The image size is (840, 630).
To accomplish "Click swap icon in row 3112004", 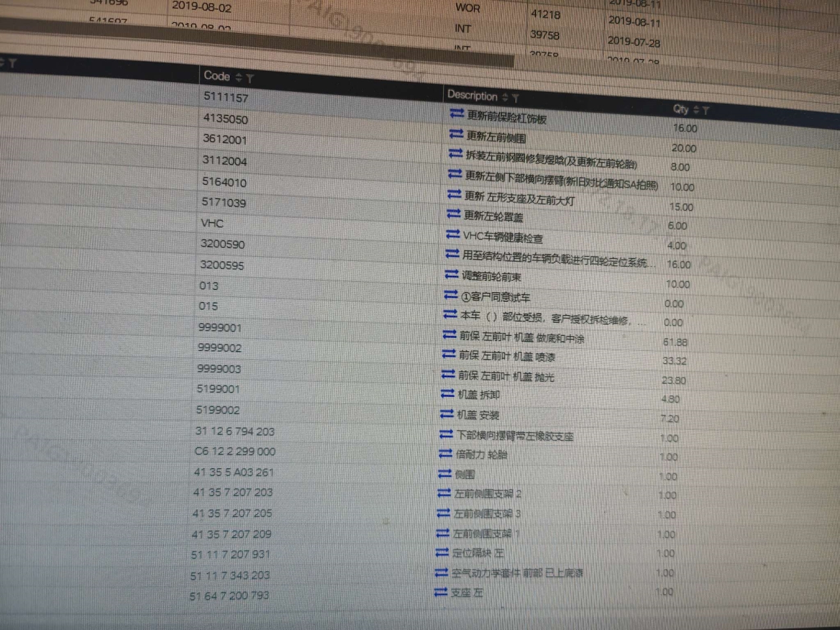I will (x=455, y=173).
